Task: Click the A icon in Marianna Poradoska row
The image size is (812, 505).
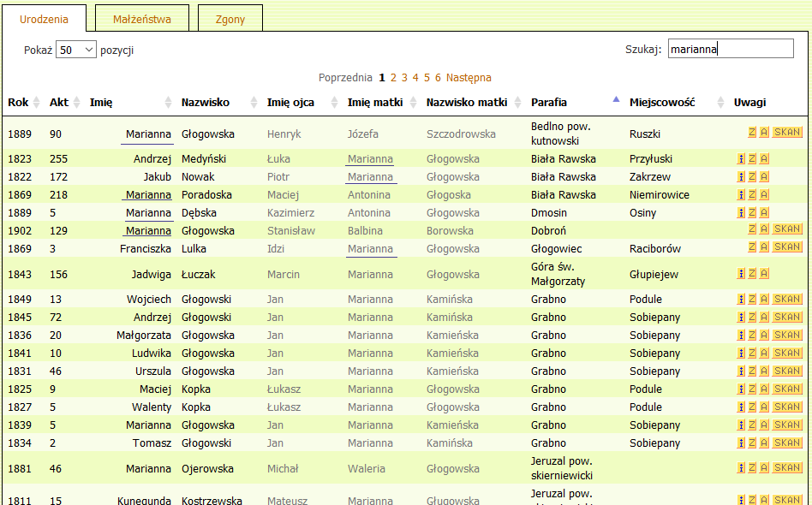Action: (764, 194)
